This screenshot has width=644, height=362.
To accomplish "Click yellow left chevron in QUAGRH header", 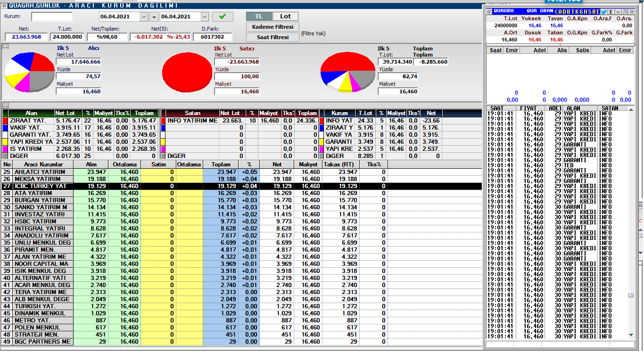I will tap(557, 11).
